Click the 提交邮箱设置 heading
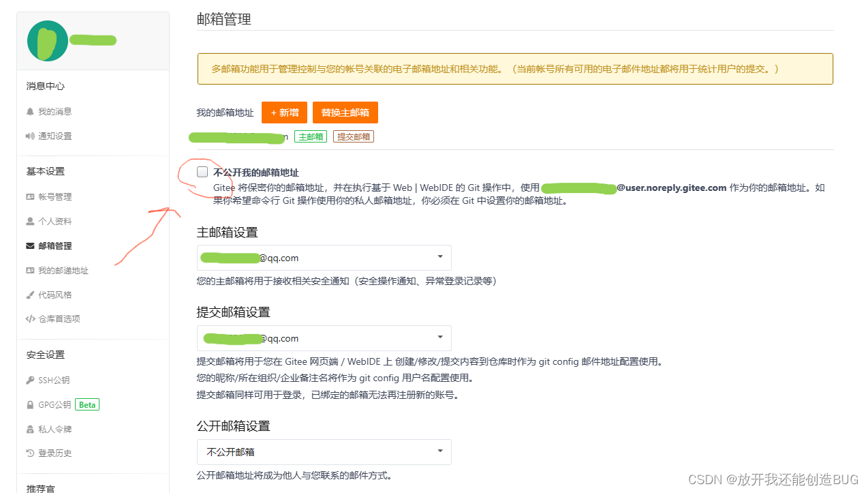868x493 pixels. coord(234,312)
